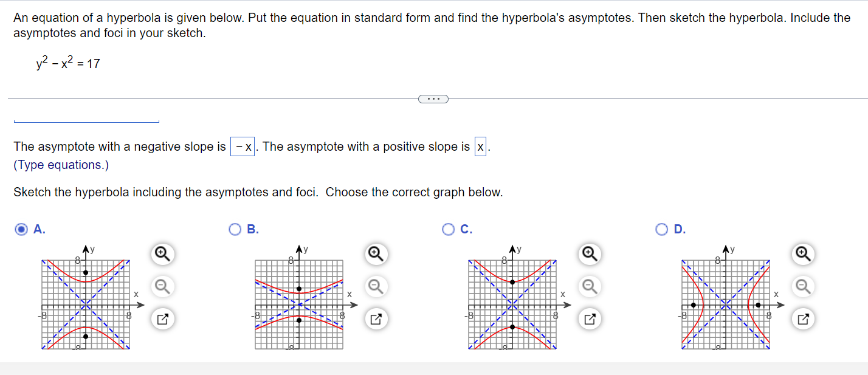Open graph D in a larger view
This screenshot has height=375, width=868.
(802, 318)
